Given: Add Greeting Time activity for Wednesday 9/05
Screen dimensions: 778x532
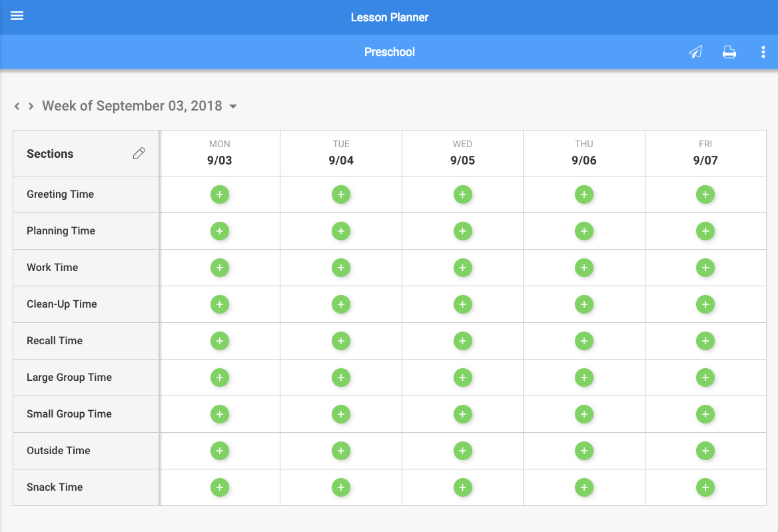Looking at the screenshot, I should [x=462, y=194].
